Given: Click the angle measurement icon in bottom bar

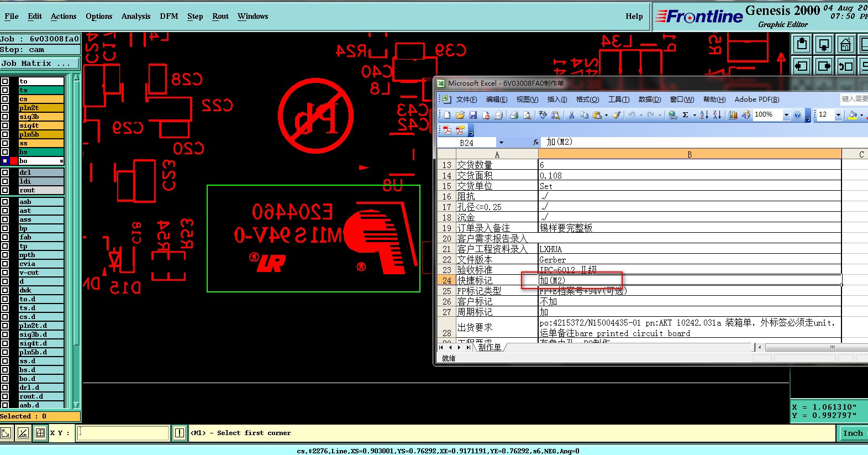Looking at the screenshot, I should [x=23, y=433].
